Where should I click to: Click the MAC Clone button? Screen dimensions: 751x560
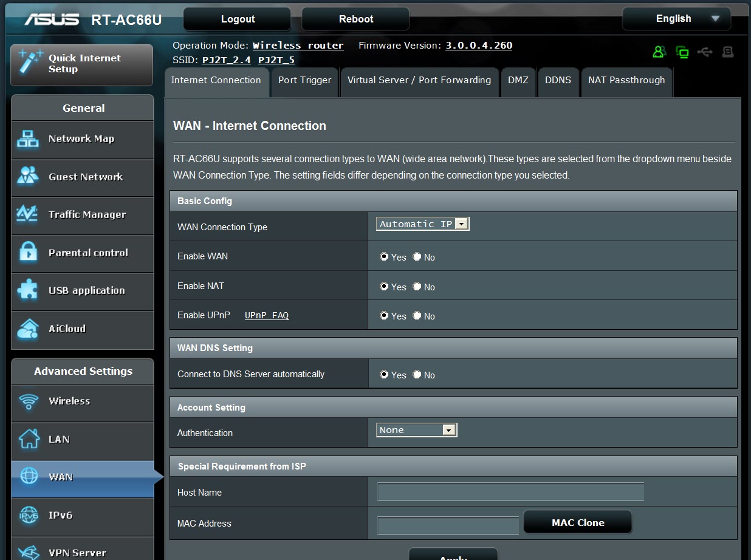578,522
